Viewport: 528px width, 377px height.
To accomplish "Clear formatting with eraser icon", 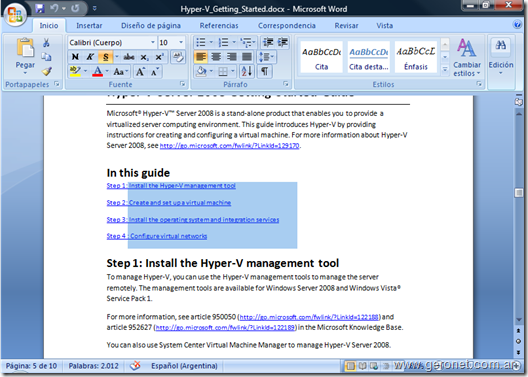I will point(177,57).
